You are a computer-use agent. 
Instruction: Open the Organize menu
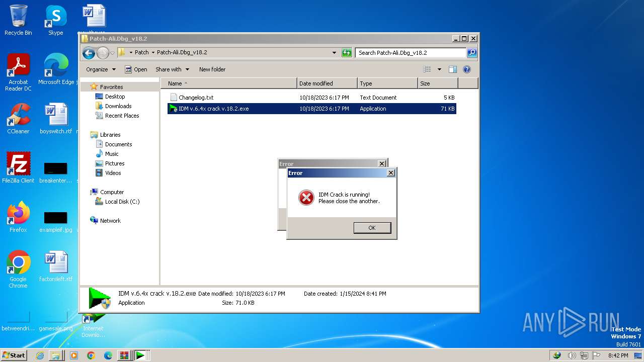tap(101, 69)
